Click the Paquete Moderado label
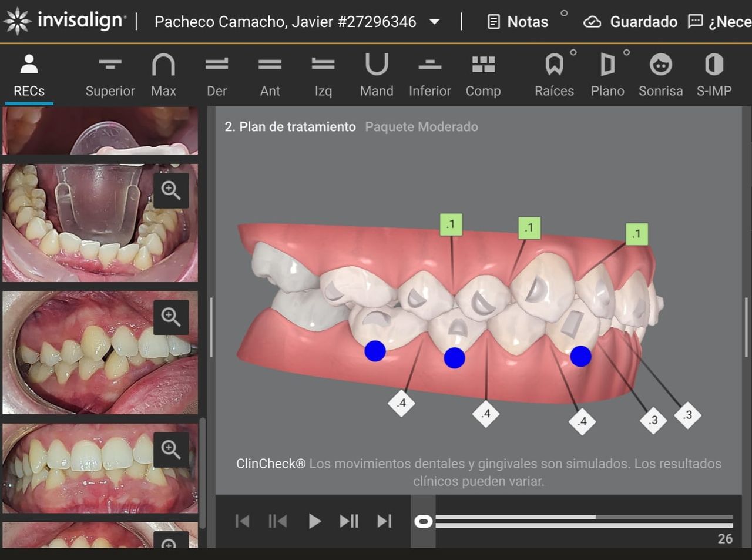Image resolution: width=752 pixels, height=560 pixels. tap(421, 127)
